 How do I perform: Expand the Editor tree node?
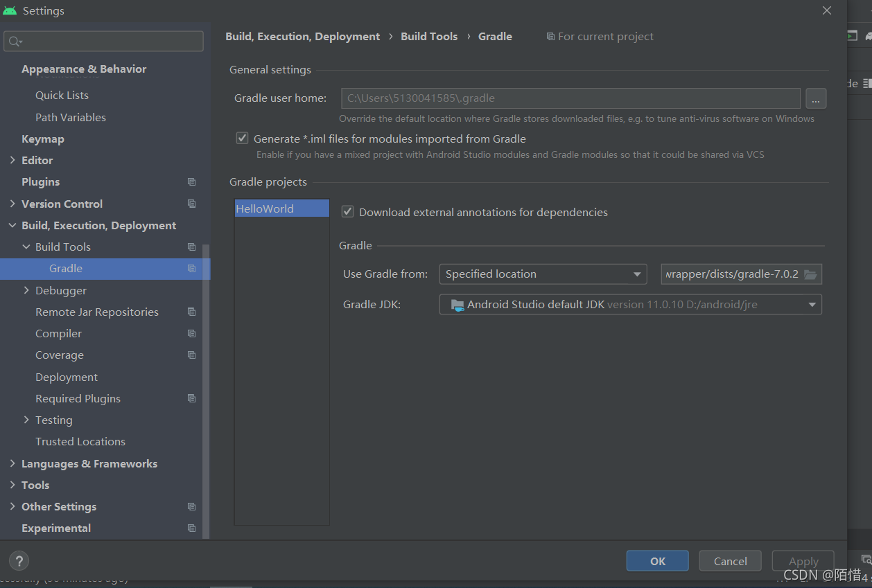pos(12,160)
